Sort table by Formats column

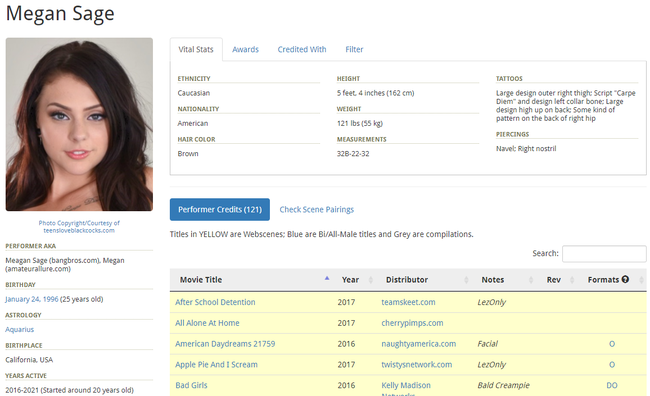[x=613, y=280]
